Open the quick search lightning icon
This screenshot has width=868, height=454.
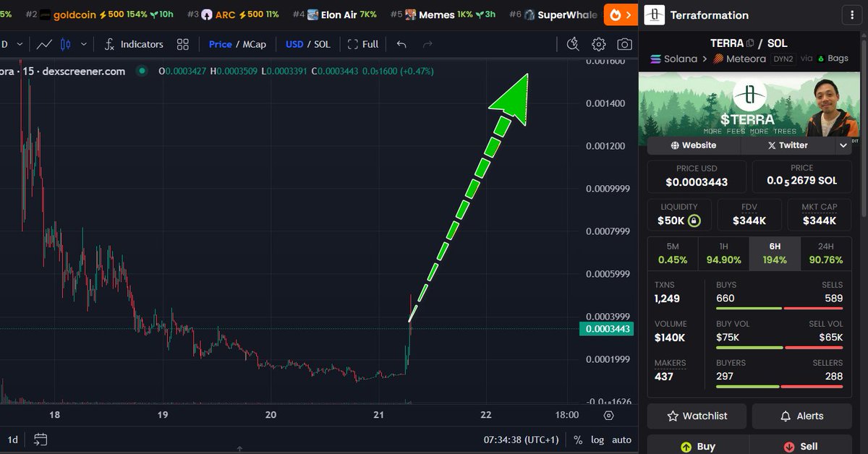(574, 44)
